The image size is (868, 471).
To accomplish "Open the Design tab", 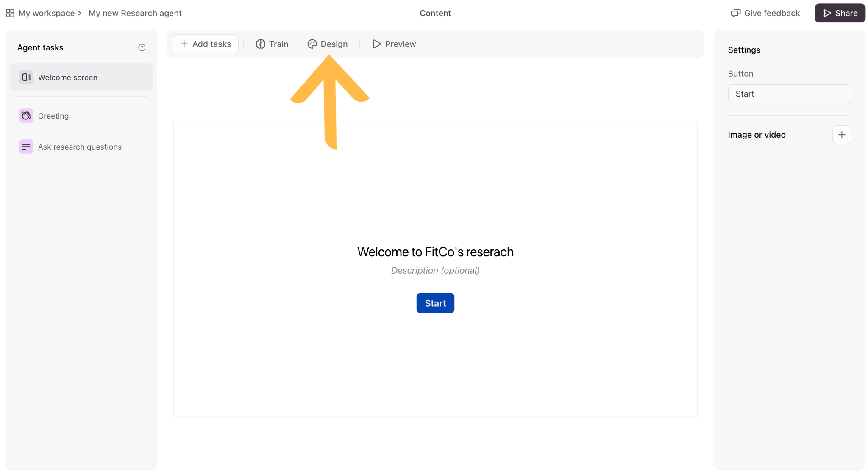I will [x=328, y=44].
